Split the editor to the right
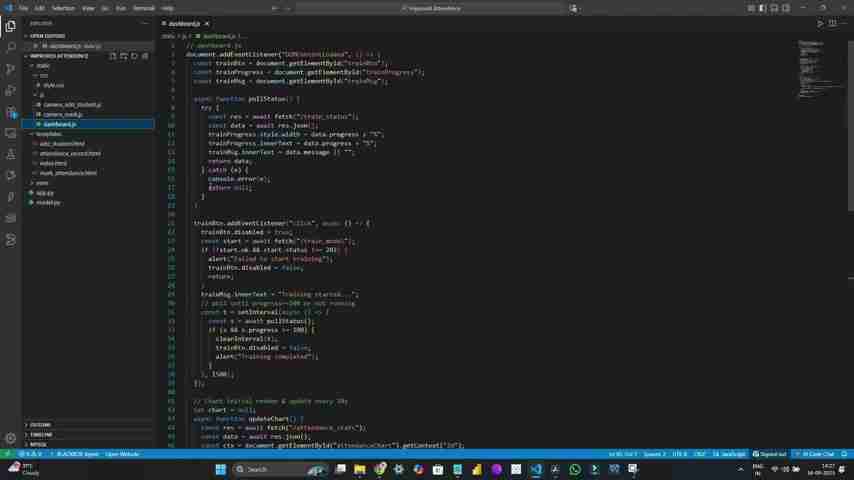The width and height of the screenshot is (854, 480). pos(832,23)
